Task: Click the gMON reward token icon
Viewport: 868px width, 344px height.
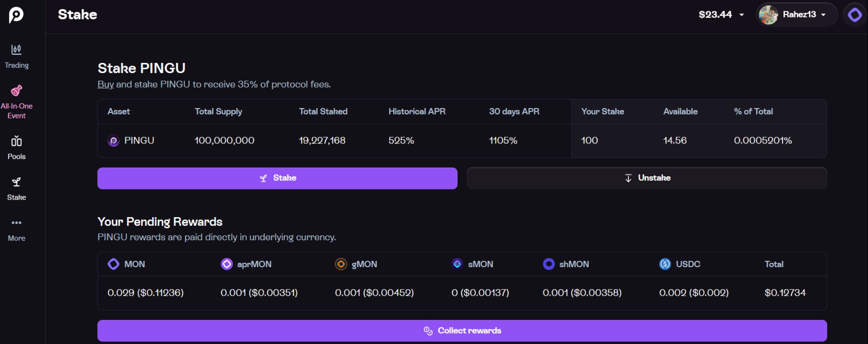Action: pos(341,264)
